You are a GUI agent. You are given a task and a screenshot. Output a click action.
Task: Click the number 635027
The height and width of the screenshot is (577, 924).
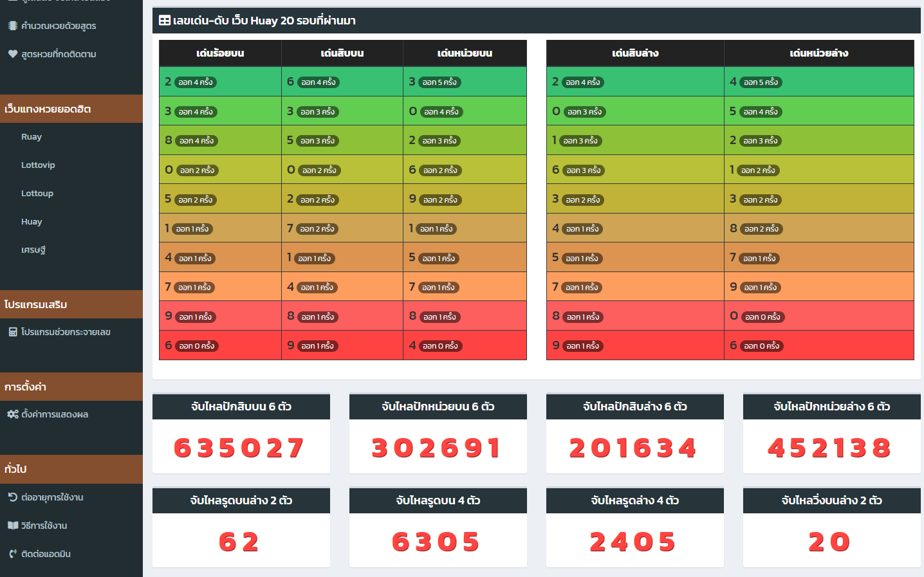pyautogui.click(x=239, y=448)
